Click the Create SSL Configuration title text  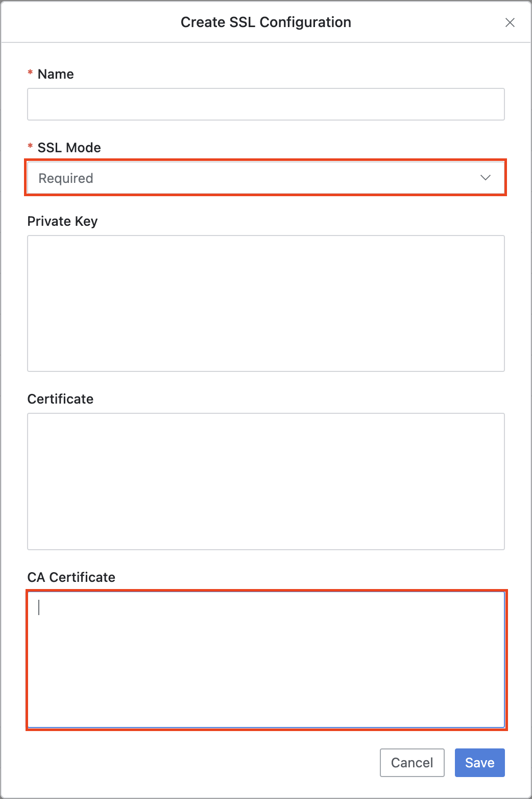coord(266,22)
